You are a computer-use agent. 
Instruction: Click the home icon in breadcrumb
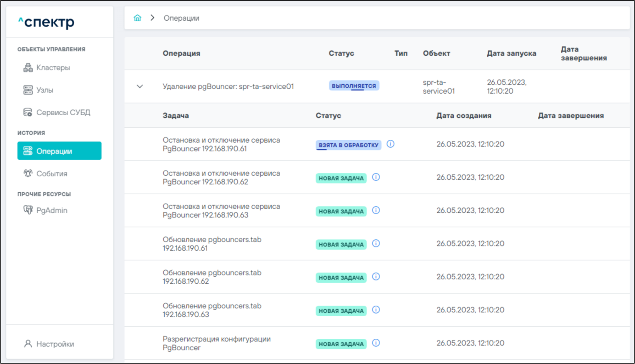(x=137, y=18)
